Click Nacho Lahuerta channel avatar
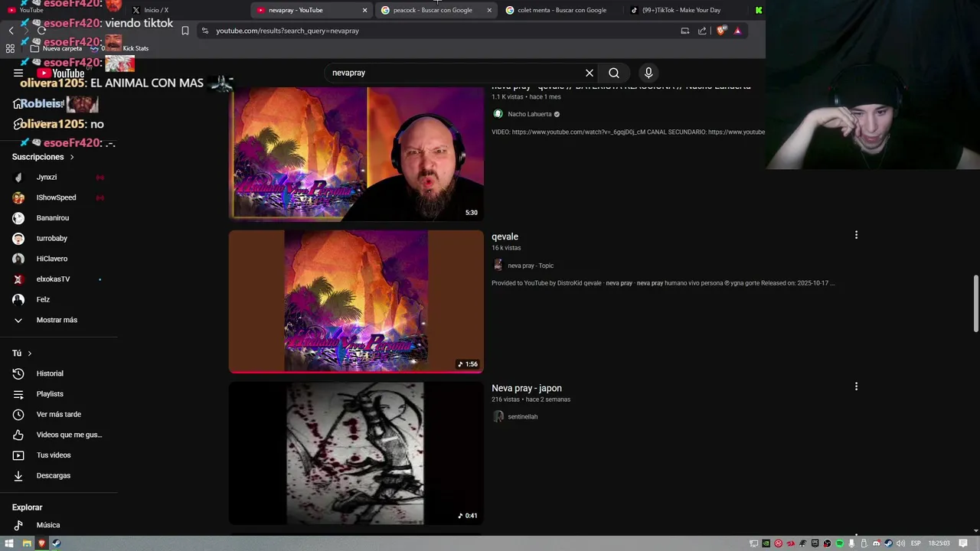 (x=498, y=114)
